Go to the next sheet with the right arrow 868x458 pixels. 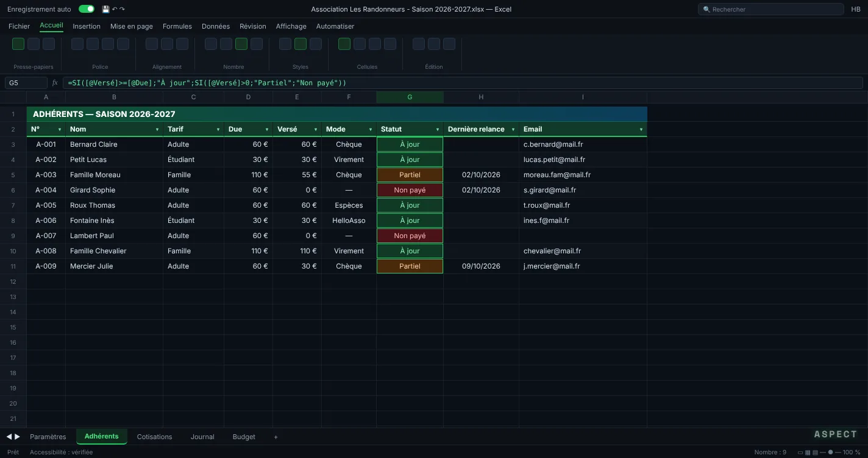(x=17, y=437)
